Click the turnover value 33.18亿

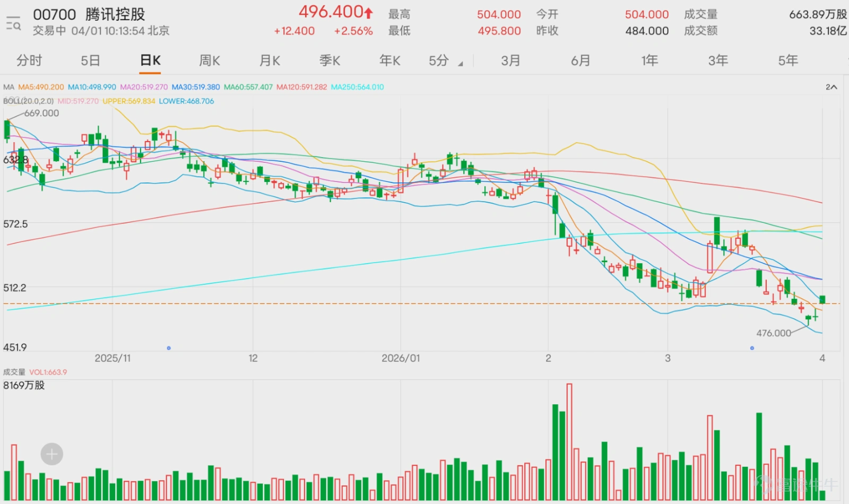(828, 31)
